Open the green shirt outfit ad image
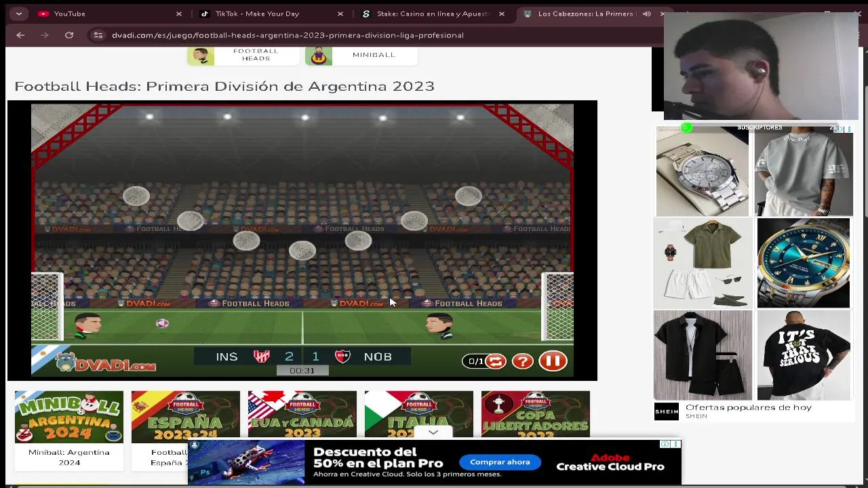The width and height of the screenshot is (868, 488). [x=703, y=263]
